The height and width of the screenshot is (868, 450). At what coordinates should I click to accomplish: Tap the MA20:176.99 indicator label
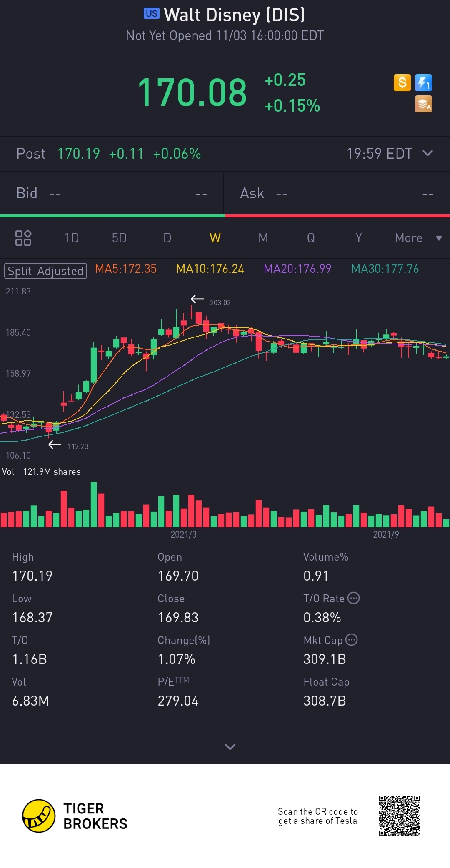click(x=297, y=269)
